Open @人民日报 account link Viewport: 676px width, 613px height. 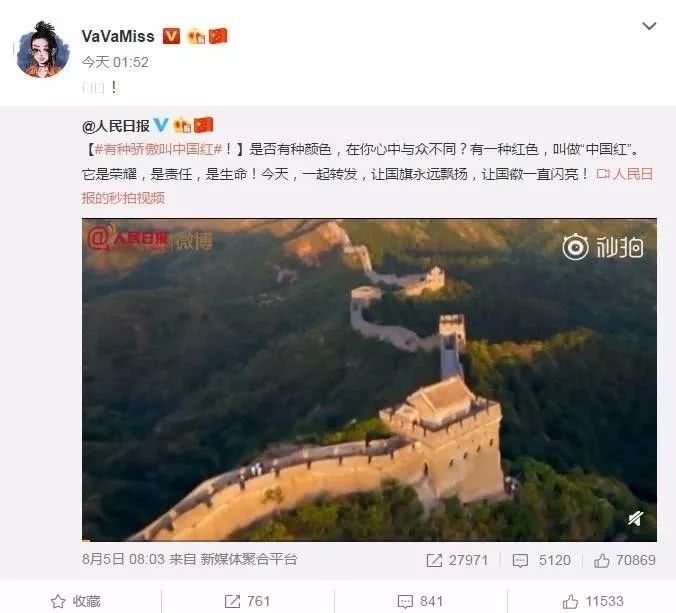(116, 126)
